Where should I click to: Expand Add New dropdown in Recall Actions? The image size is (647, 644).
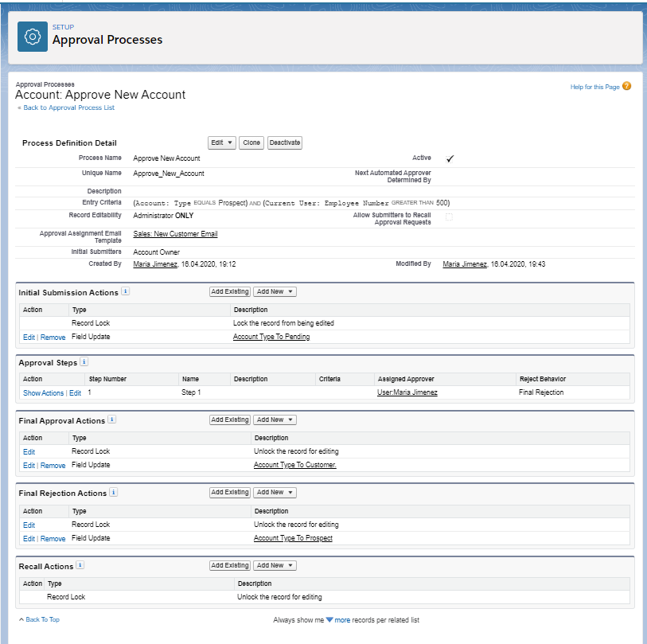[x=275, y=565]
